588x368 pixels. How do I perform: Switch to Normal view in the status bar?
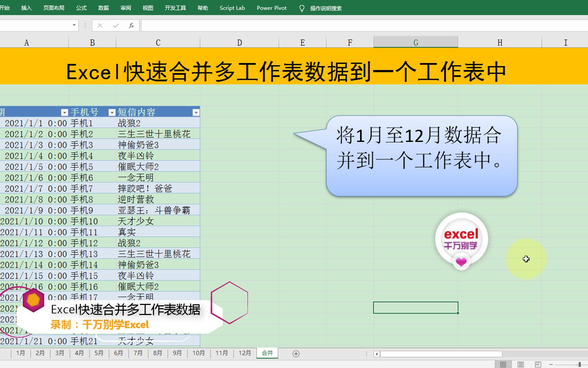coord(503,364)
